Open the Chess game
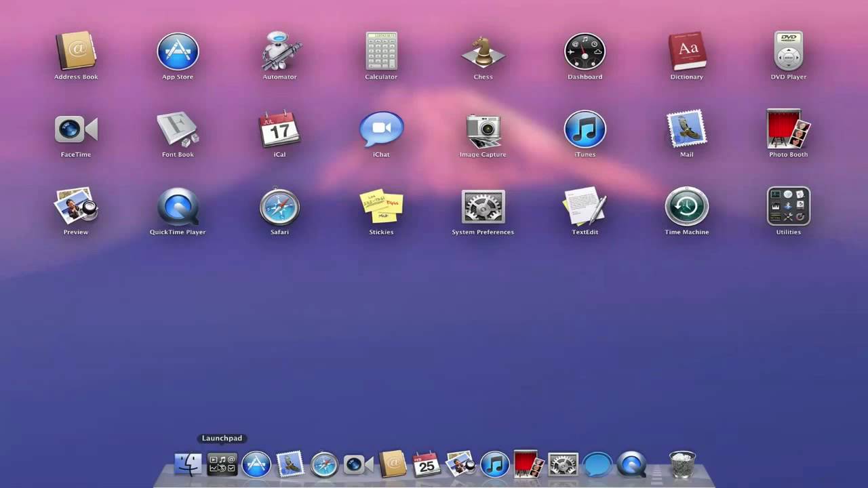Screen dimensions: 868x488 click(483, 52)
